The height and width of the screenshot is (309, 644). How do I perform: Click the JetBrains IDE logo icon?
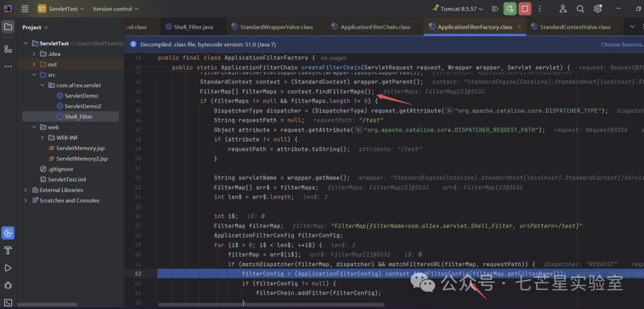(8, 8)
